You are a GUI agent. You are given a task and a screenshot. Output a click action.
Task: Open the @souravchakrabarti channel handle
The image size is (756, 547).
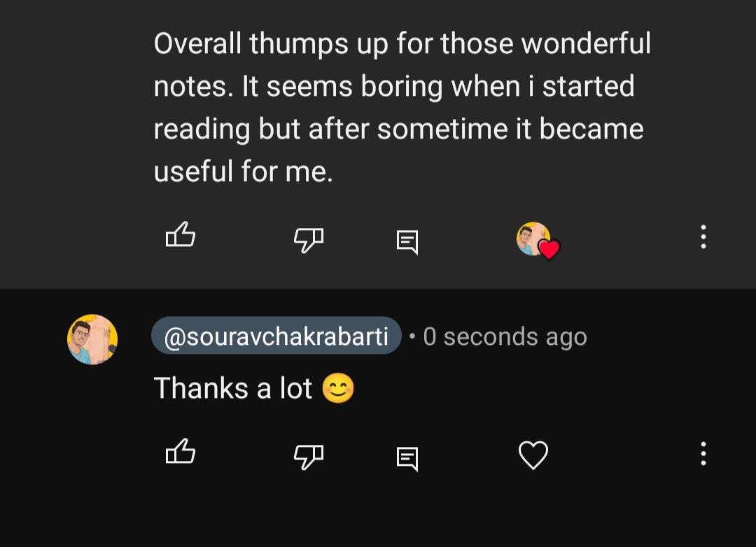tap(276, 336)
